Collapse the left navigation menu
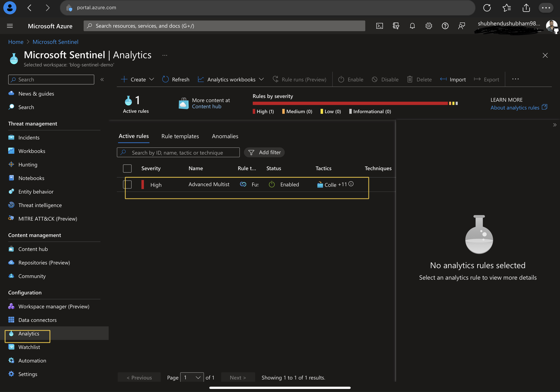This screenshot has width=560, height=392. coord(102,80)
